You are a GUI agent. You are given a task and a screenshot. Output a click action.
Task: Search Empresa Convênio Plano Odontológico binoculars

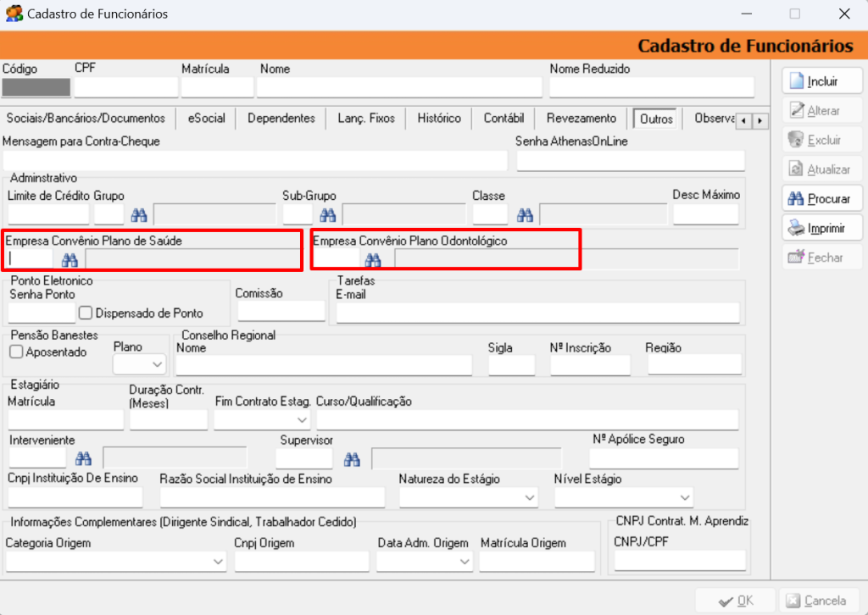[373, 259]
